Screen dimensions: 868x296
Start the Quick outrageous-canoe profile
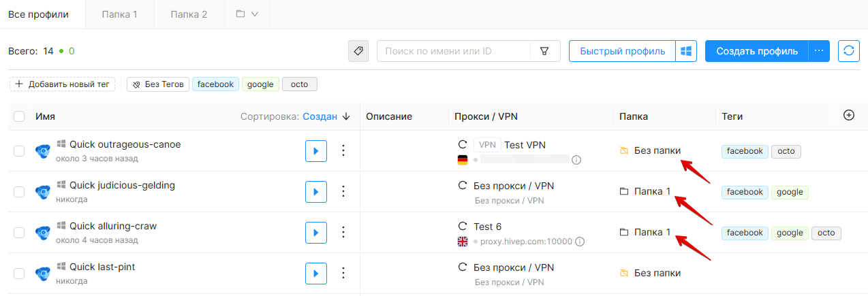point(316,151)
